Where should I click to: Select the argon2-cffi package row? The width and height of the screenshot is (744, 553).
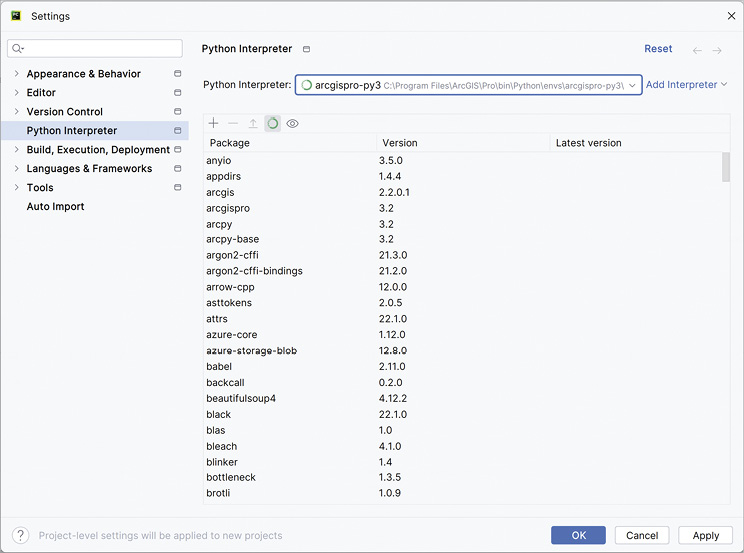pos(463,255)
